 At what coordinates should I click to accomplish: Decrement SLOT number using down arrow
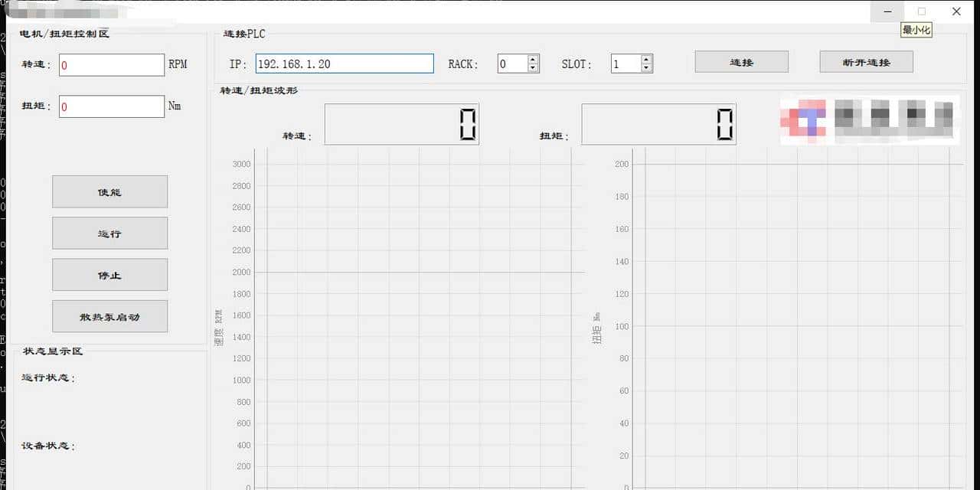pos(646,68)
